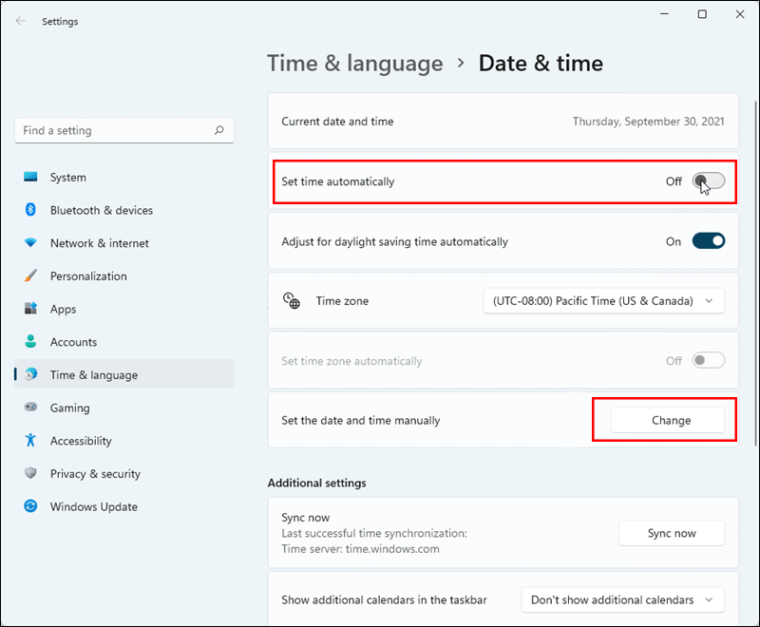Click the Gaming controller icon
Image resolution: width=760 pixels, height=627 pixels.
(x=31, y=407)
